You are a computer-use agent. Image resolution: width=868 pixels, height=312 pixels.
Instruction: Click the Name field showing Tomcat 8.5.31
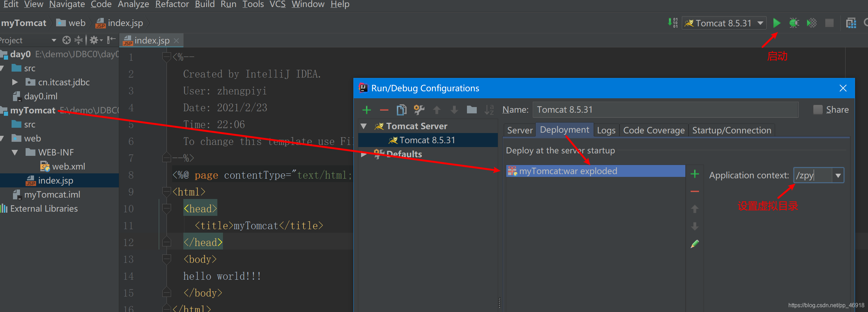pyautogui.click(x=665, y=109)
